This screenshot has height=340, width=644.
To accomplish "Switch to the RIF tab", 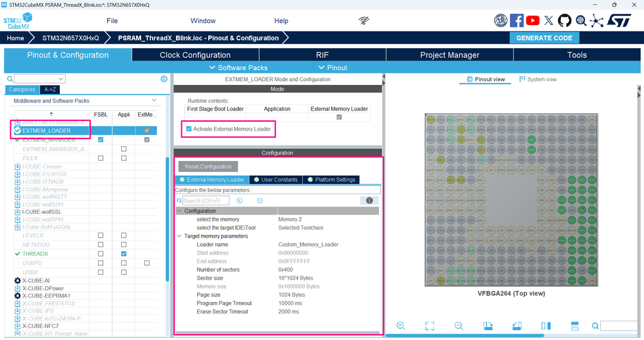I will pyautogui.click(x=322, y=55).
